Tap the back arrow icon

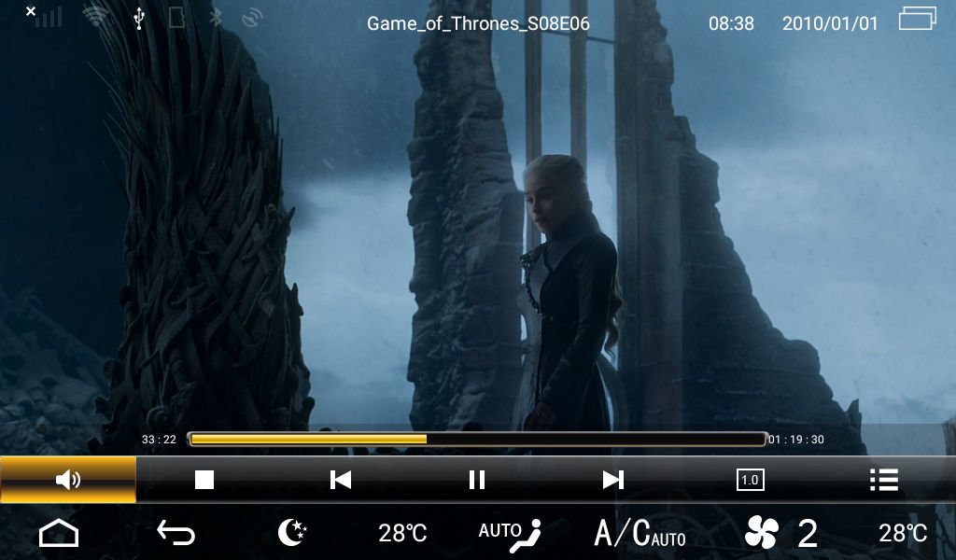(x=176, y=533)
